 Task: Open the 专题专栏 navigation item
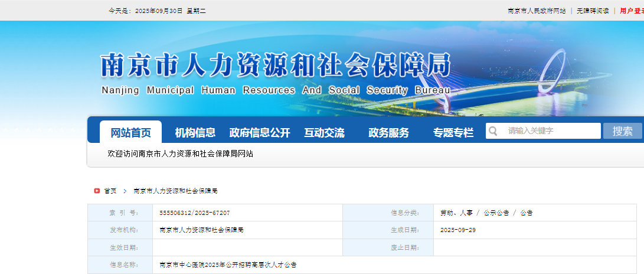click(x=453, y=132)
